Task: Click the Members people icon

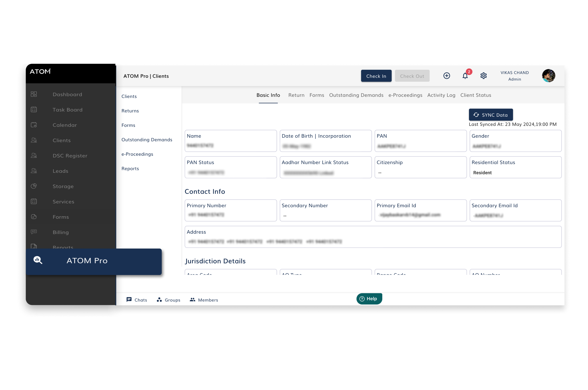Action: pos(193,300)
